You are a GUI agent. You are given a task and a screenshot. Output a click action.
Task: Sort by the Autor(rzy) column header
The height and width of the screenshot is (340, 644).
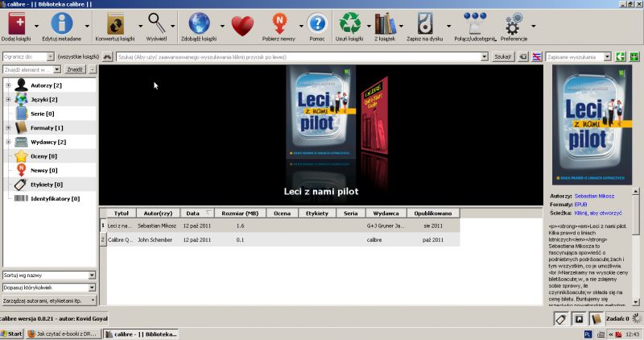click(x=158, y=213)
